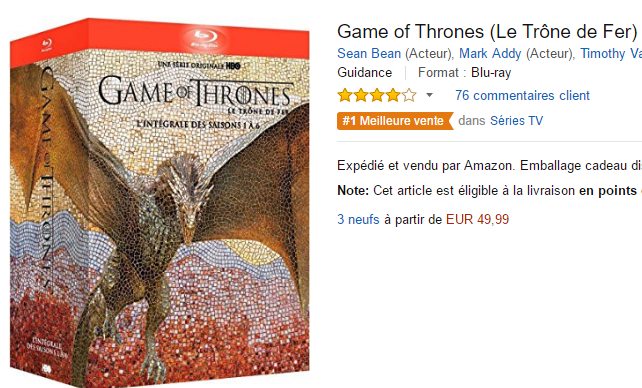Click the Blu-ray Disc logo atop the box
Screen dimensions: 642x388
205,39
